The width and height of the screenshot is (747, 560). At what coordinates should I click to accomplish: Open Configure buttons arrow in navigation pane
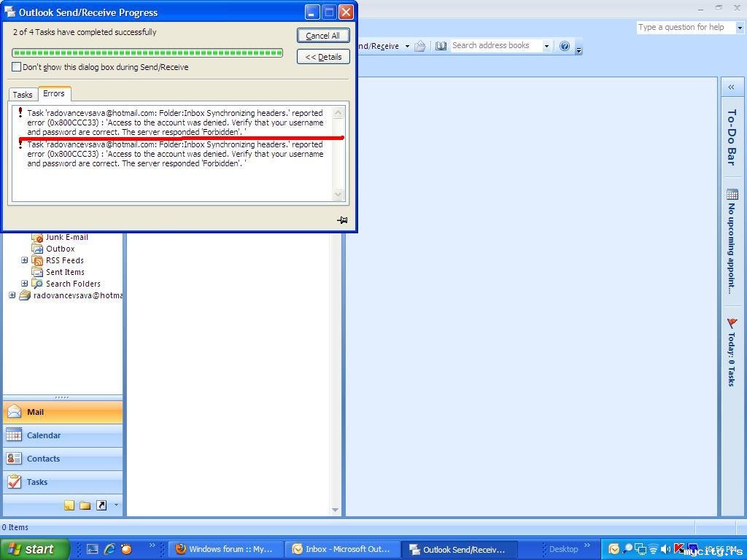[116, 505]
